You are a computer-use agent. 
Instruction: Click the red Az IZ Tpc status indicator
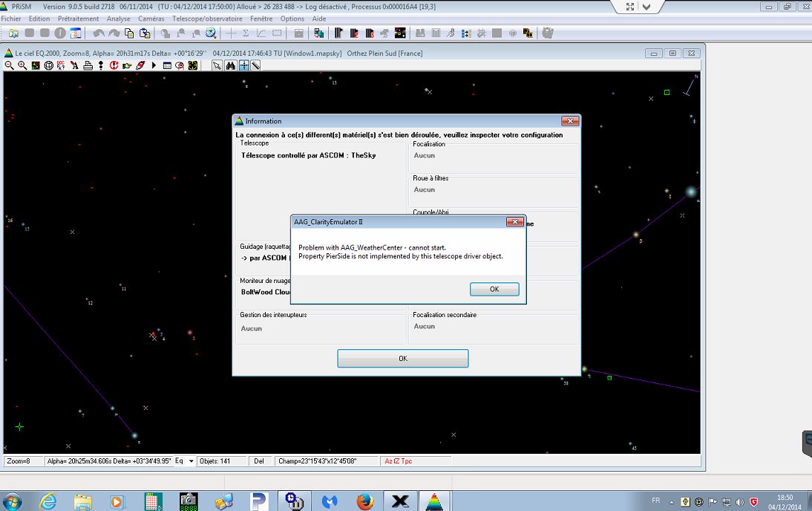(x=398, y=461)
